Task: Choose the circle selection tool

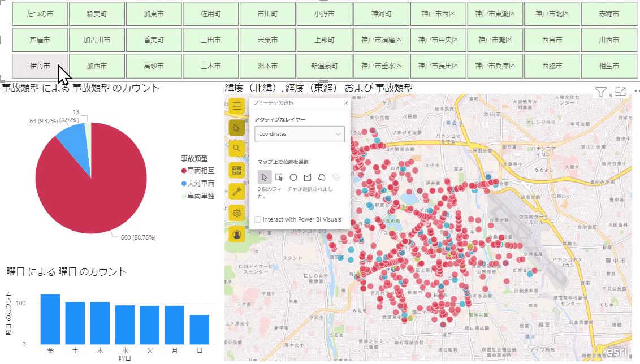Action: tap(293, 177)
